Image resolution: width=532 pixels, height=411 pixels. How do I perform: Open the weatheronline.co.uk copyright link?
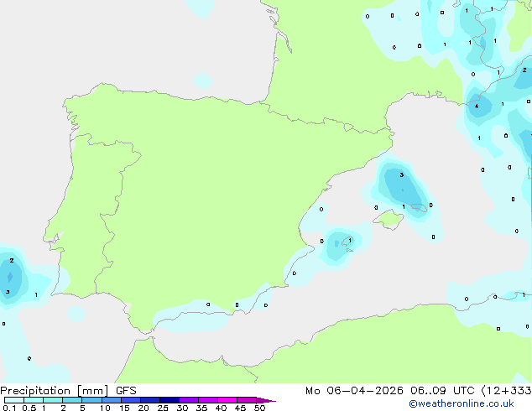pyautogui.click(x=462, y=403)
